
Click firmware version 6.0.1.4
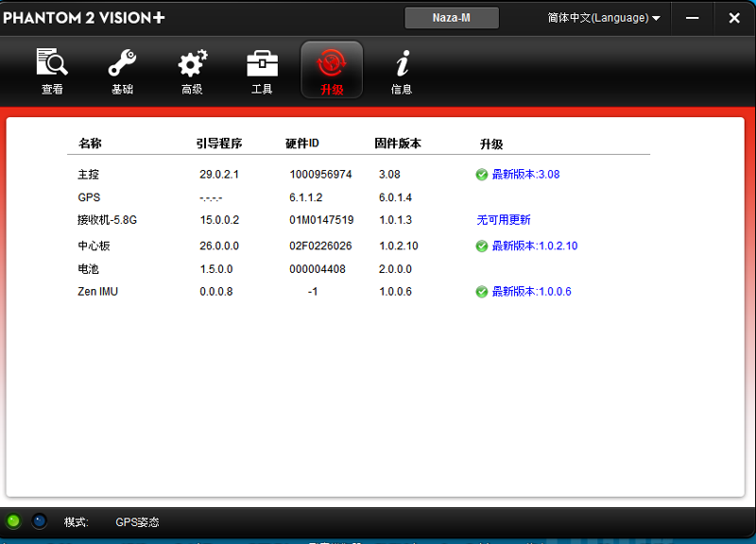(395, 197)
